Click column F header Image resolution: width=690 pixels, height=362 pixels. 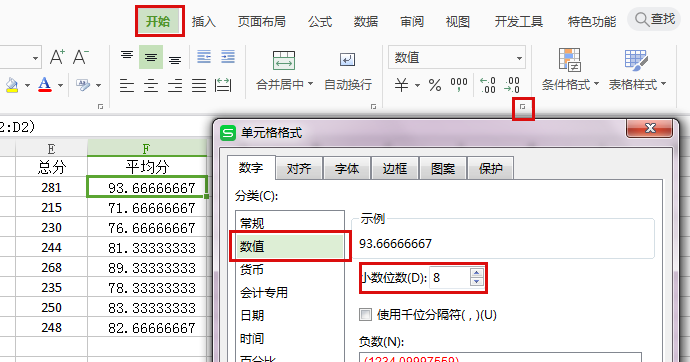click(x=147, y=148)
